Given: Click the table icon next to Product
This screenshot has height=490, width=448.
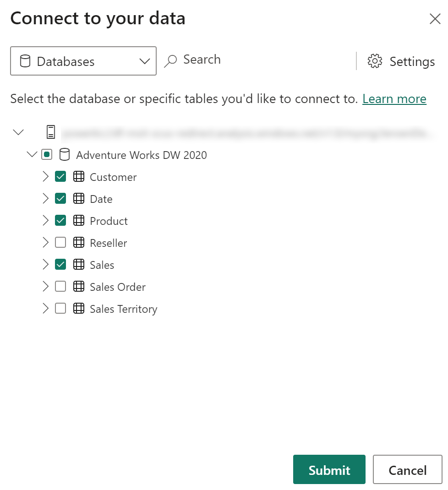Looking at the screenshot, I should coord(79,221).
